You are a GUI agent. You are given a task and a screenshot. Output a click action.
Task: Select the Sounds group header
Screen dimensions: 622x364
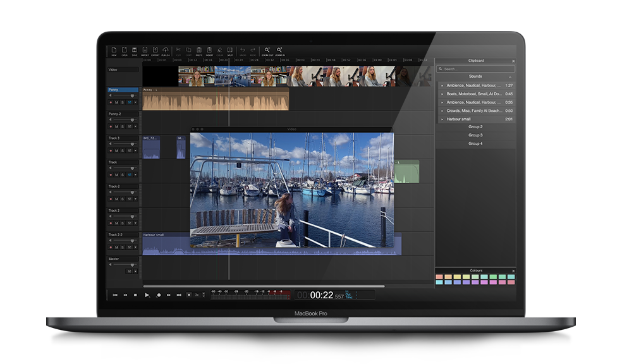[475, 76]
